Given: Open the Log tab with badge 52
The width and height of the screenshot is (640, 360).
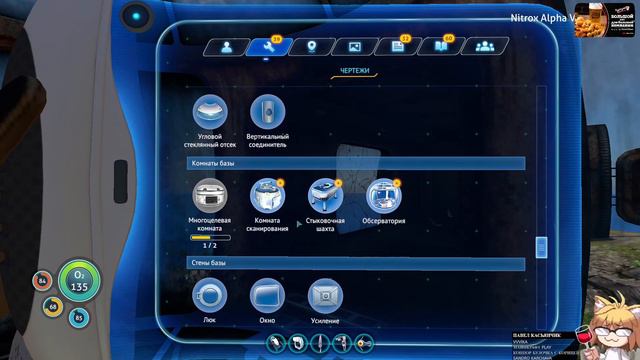Looking at the screenshot, I should point(398,47).
